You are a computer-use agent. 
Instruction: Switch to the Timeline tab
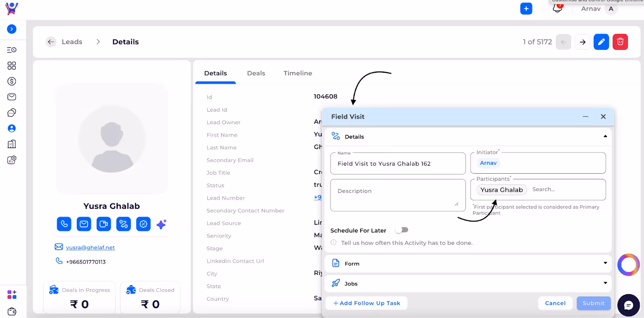[298, 73]
